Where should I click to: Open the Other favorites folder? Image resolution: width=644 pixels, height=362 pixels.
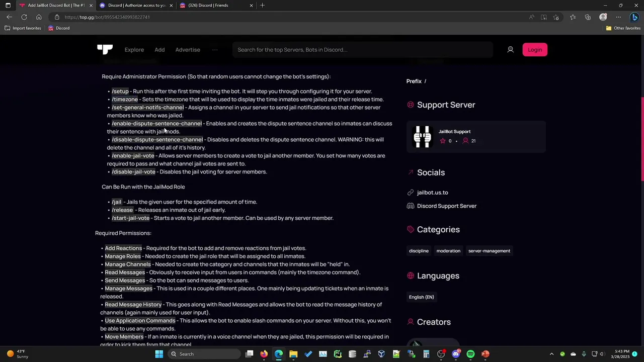[623, 28]
